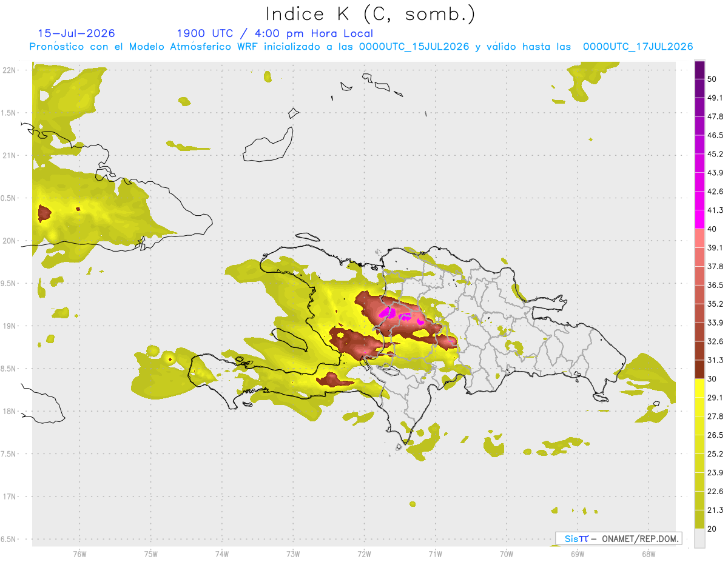Click the "22.6" value on the color scale
The width and height of the screenshot is (728, 562).
tap(715, 491)
